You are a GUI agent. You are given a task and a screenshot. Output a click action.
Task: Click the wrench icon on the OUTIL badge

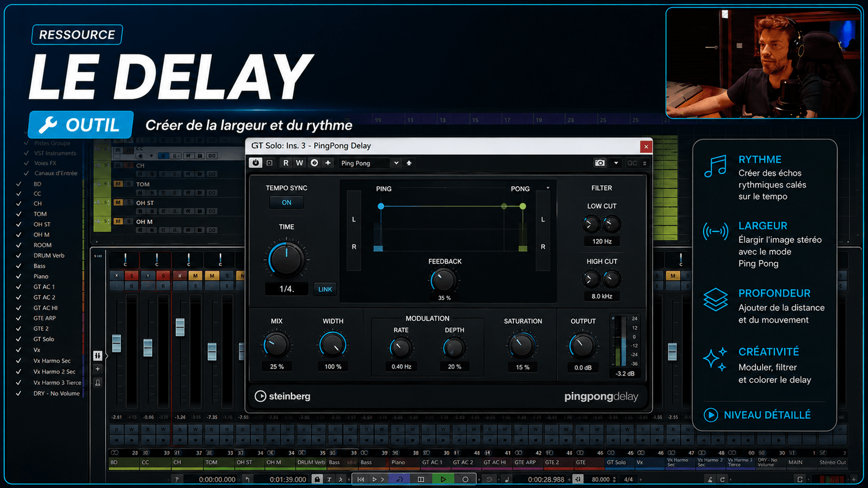coord(48,125)
